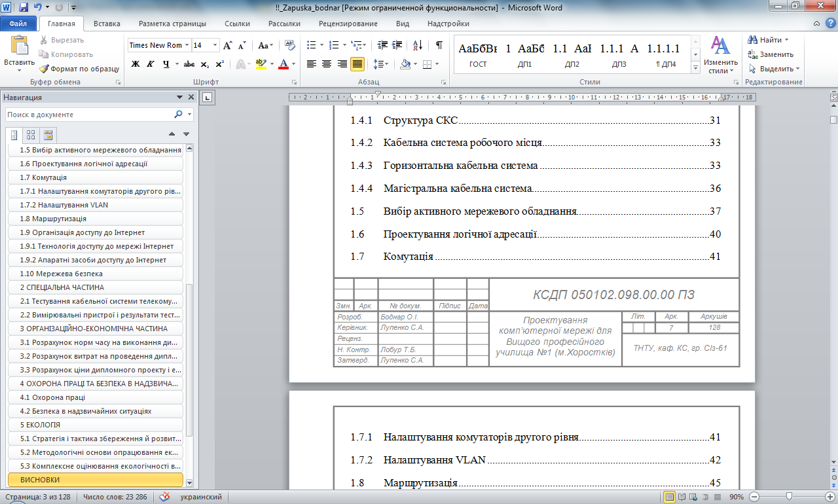The image size is (838, 504).
Task: Align text left
Action: (x=312, y=64)
